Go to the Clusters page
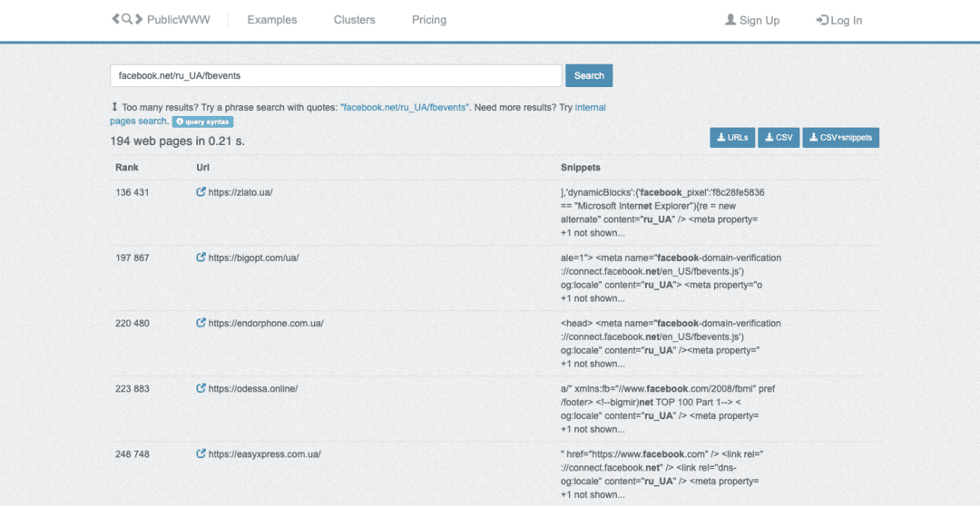 [354, 20]
